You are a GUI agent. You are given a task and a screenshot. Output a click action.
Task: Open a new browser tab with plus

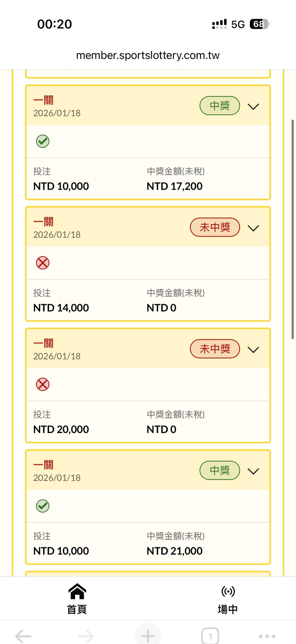(148, 636)
